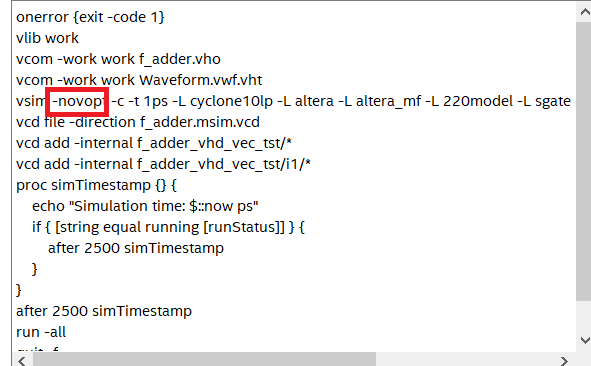This screenshot has height=366, width=591.
Task: Place cursor in the highlighted -novopt option
Action: tap(77, 101)
